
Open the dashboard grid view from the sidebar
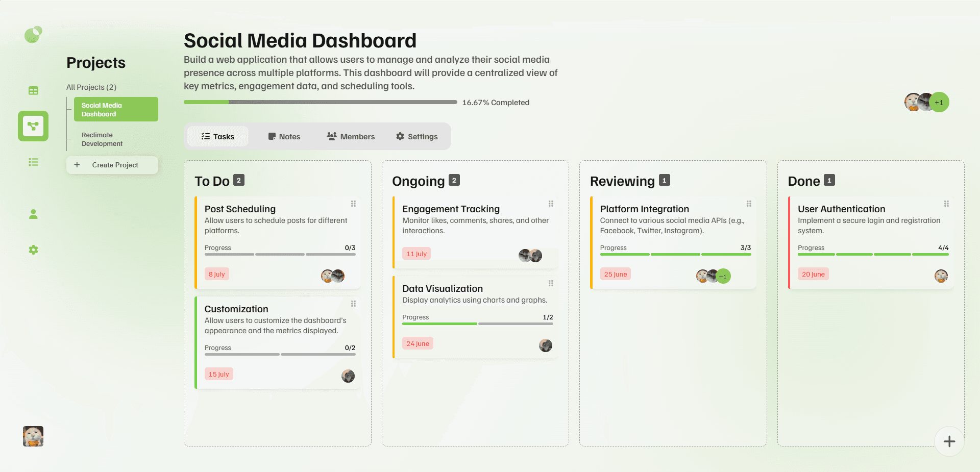point(33,90)
